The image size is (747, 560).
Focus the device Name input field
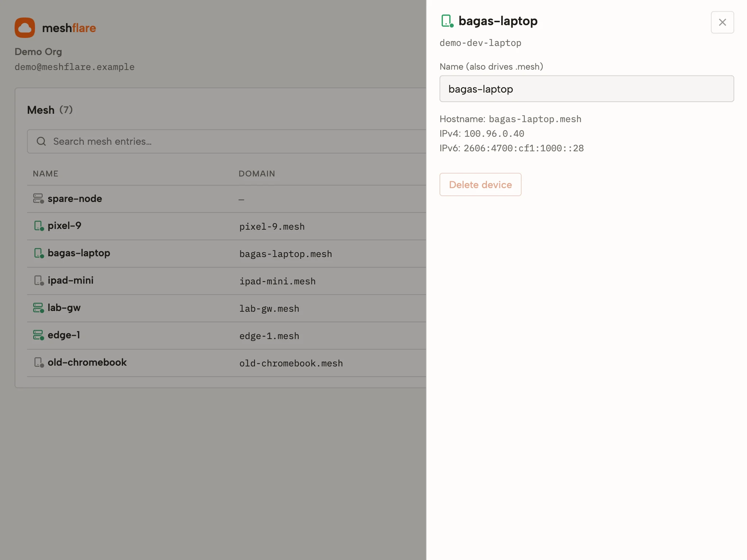pyautogui.click(x=587, y=89)
